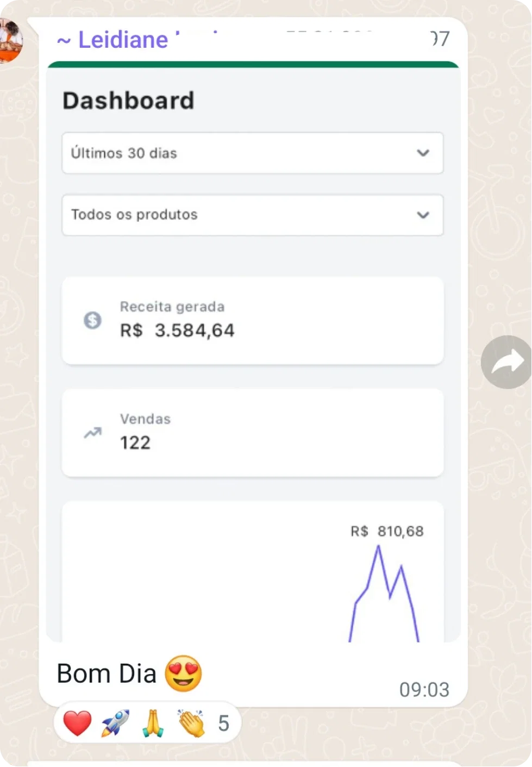The height and width of the screenshot is (767, 532).
Task: Open the Últimos 30 dias dropdown
Action: 252,153
